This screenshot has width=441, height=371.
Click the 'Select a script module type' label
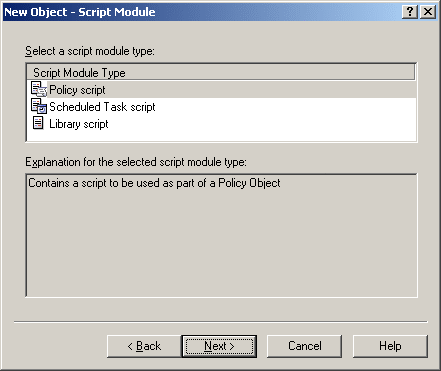pos(90,51)
